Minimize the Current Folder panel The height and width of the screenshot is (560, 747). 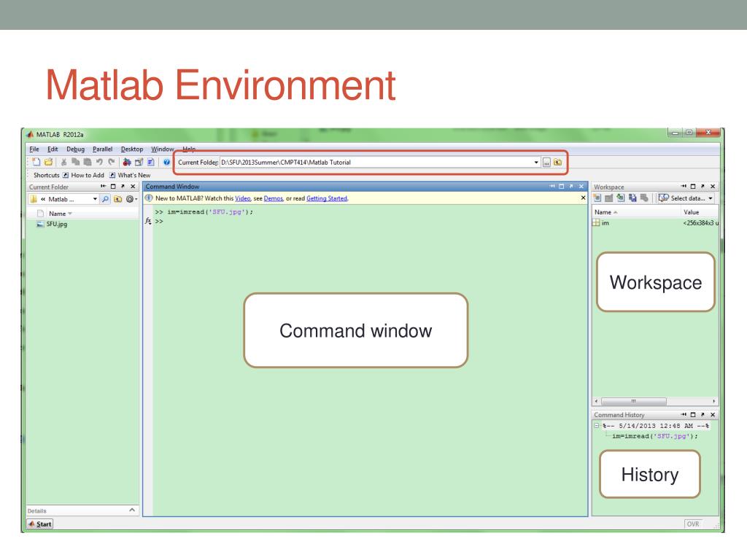click(103, 187)
